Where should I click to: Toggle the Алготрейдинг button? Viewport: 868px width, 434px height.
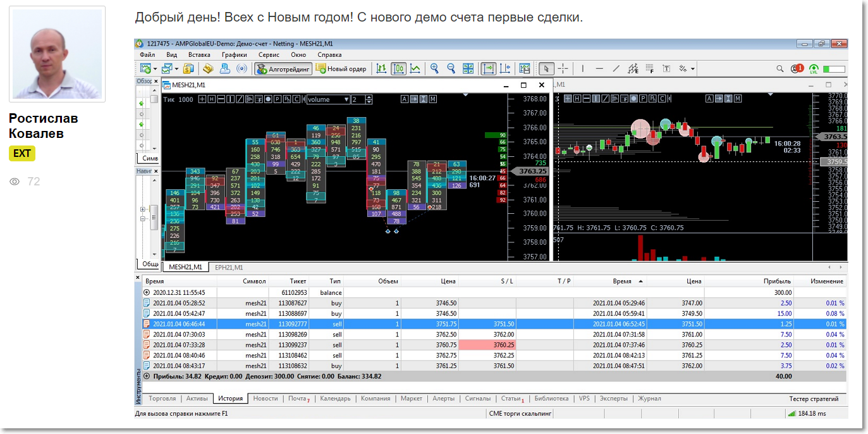(x=284, y=68)
